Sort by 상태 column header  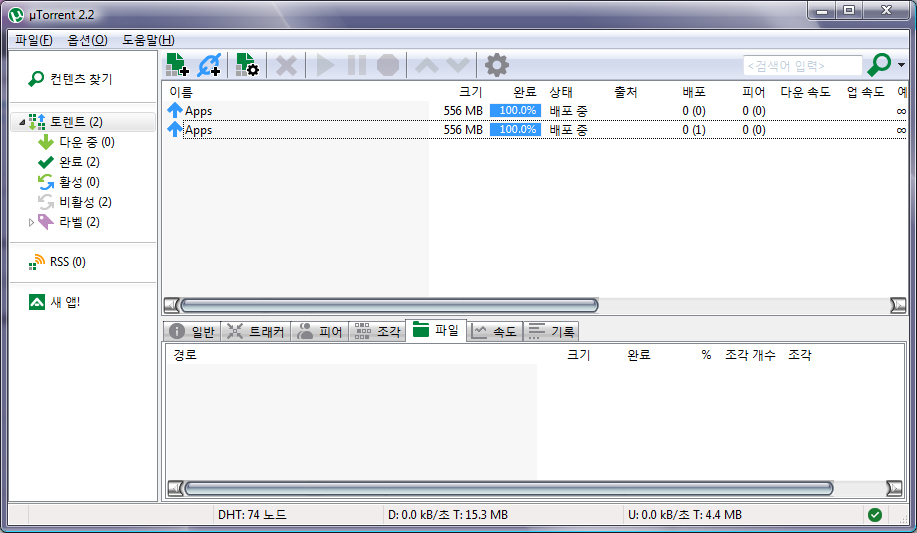[x=561, y=92]
